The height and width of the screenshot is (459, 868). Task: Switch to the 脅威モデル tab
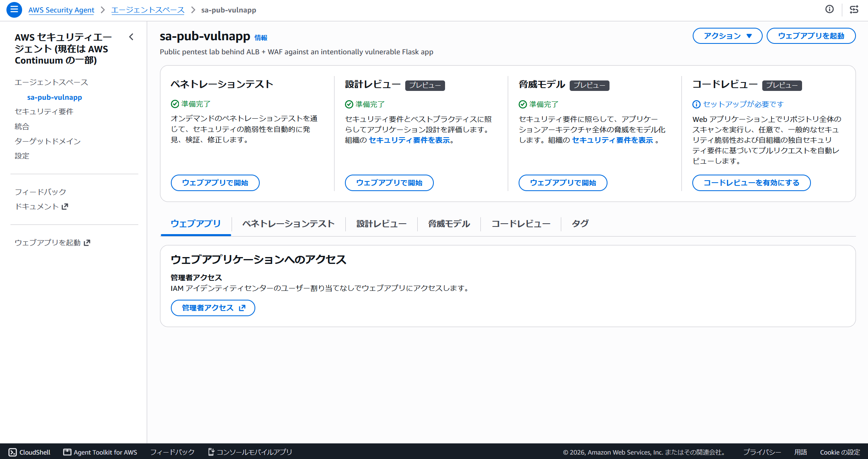pos(449,224)
